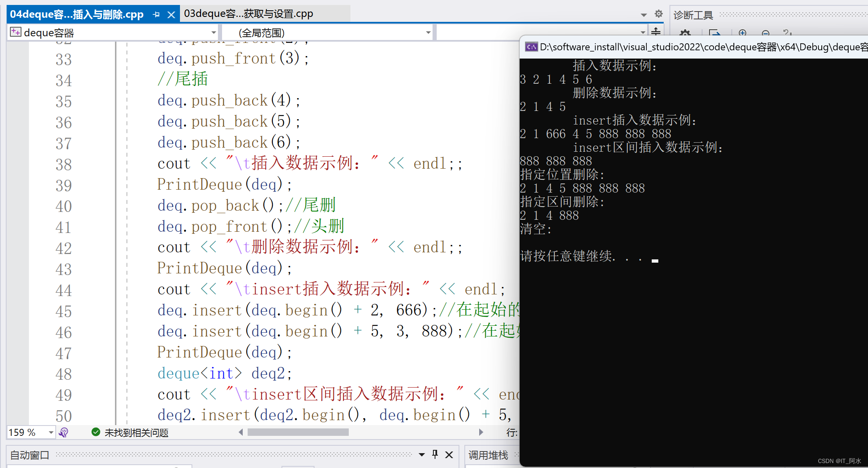Screen dimensions: 868x468
Task: Click the deq.pop_back(); line
Action: point(220,205)
